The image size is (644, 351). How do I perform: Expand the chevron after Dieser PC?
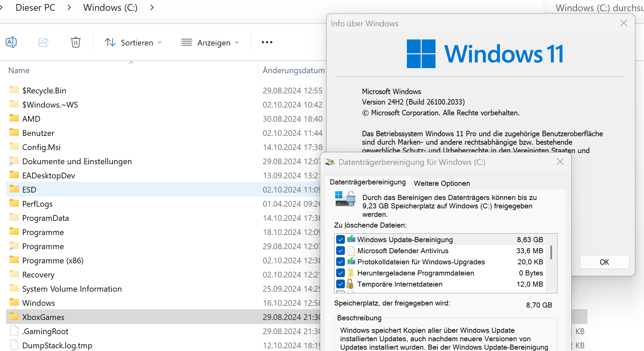[x=69, y=7]
